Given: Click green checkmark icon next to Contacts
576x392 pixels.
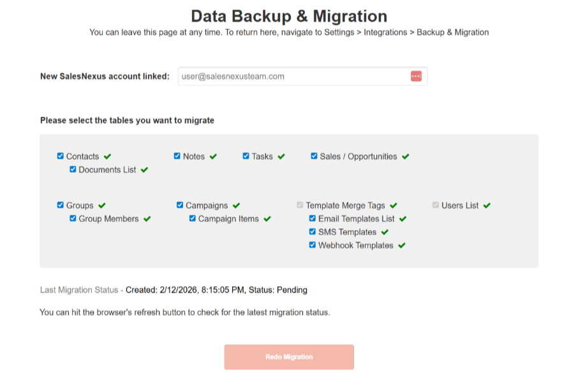Looking at the screenshot, I should pos(108,156).
